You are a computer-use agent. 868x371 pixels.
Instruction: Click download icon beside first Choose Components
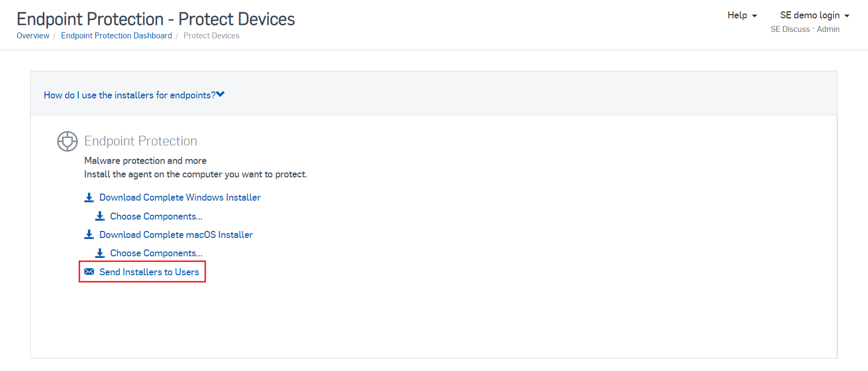pyautogui.click(x=100, y=216)
